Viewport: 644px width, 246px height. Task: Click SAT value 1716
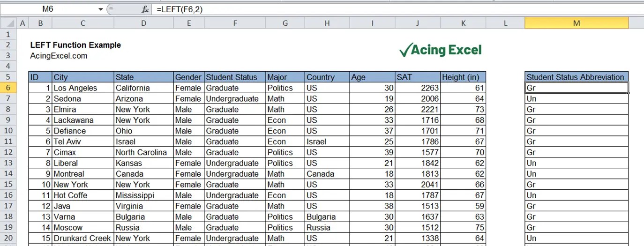click(418, 120)
